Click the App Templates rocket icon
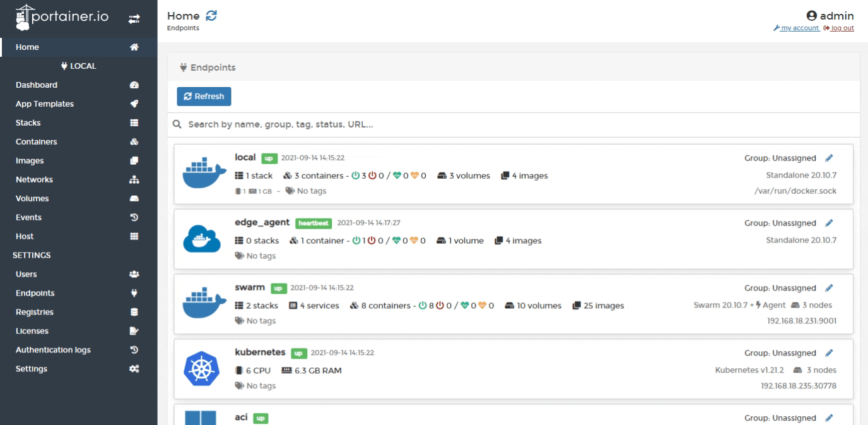Viewport: 868px width, 425px height. [134, 104]
